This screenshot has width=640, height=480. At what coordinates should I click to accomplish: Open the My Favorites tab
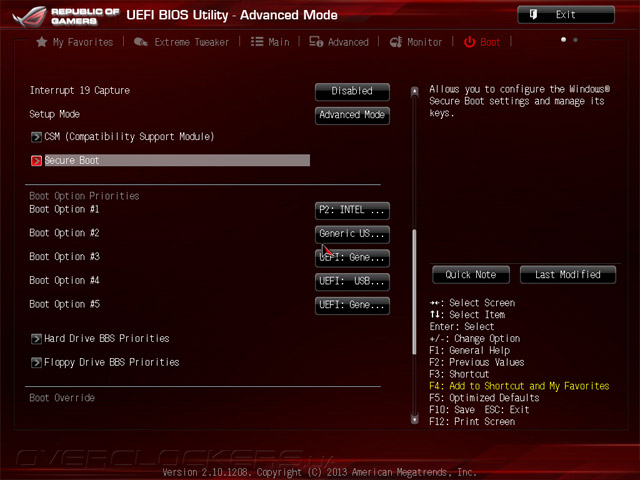[x=75, y=42]
